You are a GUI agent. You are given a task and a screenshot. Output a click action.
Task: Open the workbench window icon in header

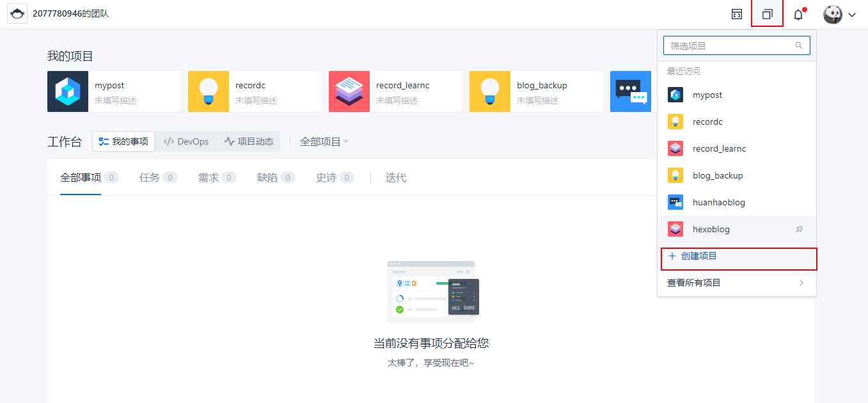coord(737,14)
